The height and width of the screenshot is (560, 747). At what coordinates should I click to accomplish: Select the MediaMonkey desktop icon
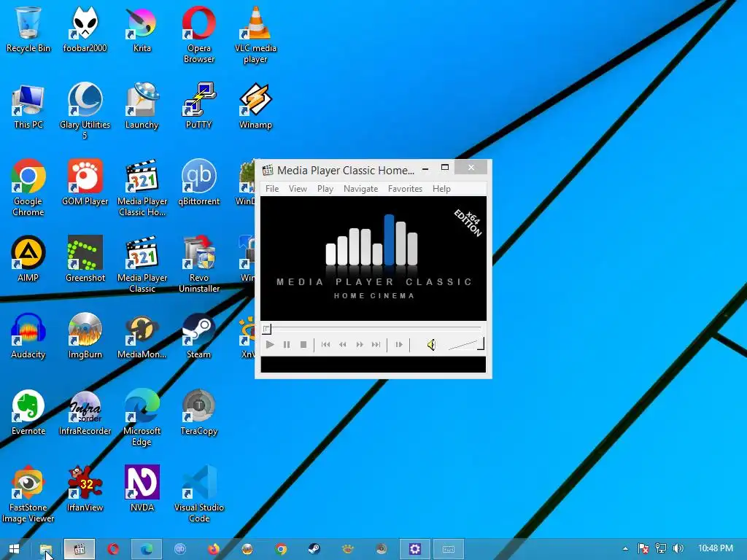tap(142, 335)
